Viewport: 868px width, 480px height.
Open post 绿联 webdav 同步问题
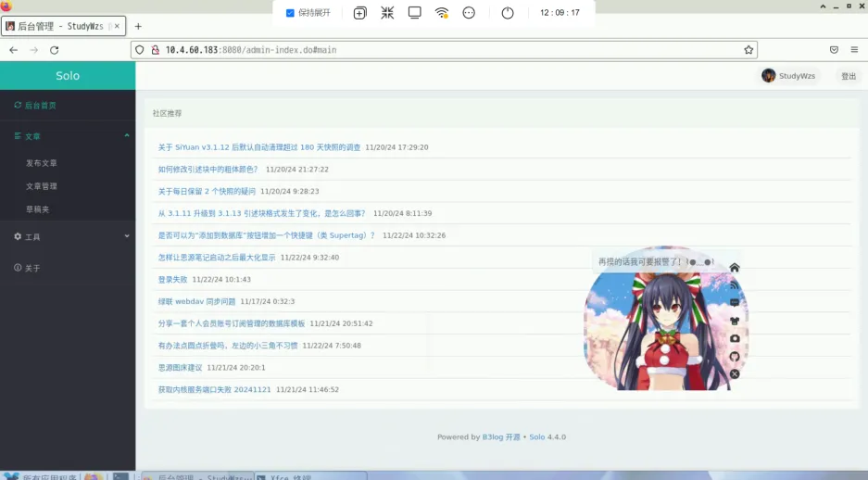pos(196,302)
